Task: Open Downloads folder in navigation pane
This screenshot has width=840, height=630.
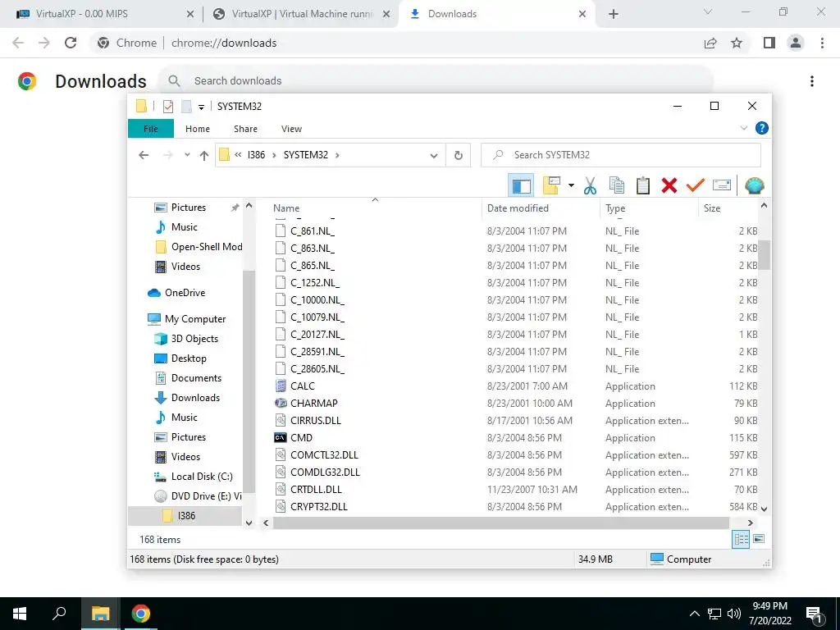Action: pos(195,398)
